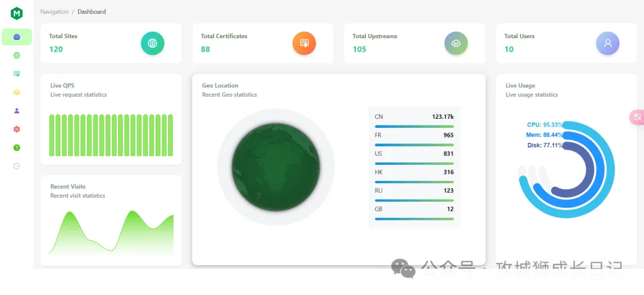Click the pink translate floating button
644x295 pixels.
click(637, 118)
